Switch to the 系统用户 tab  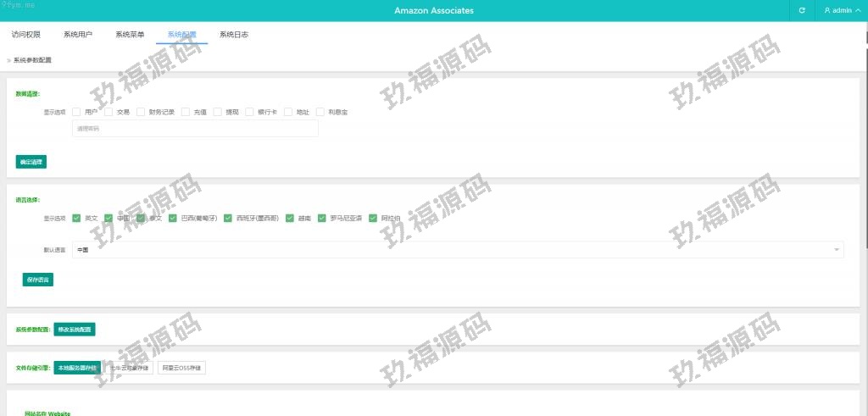[78, 35]
